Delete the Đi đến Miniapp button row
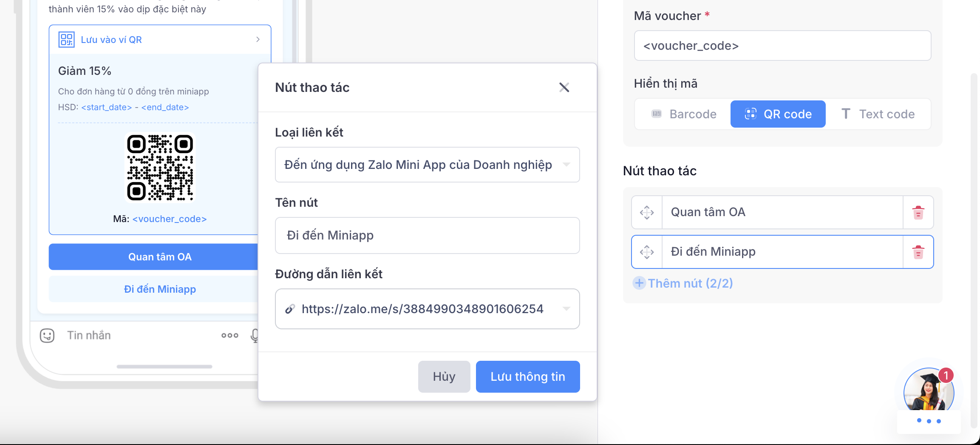Screen dimensions: 980x445 918,252
